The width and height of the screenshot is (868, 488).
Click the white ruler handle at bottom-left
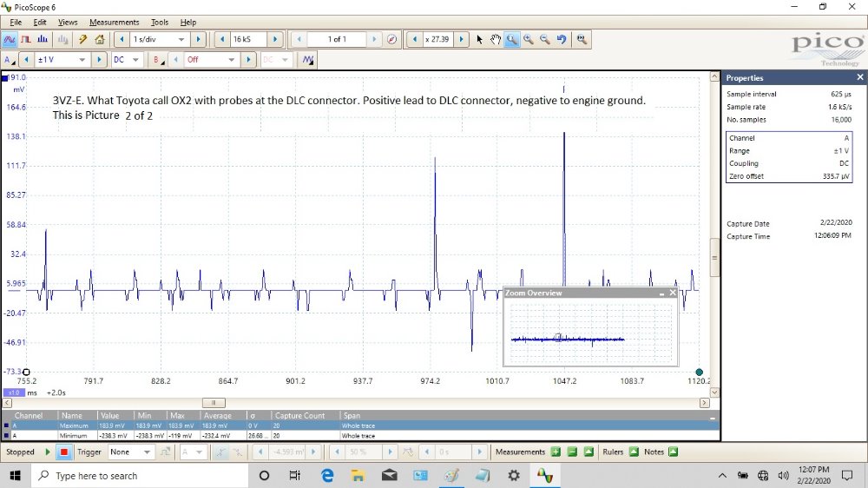tap(26, 373)
